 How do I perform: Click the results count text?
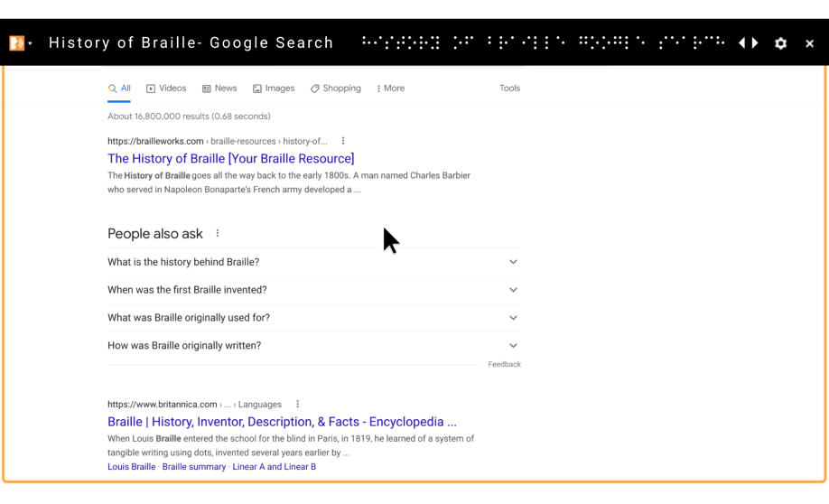coord(189,117)
